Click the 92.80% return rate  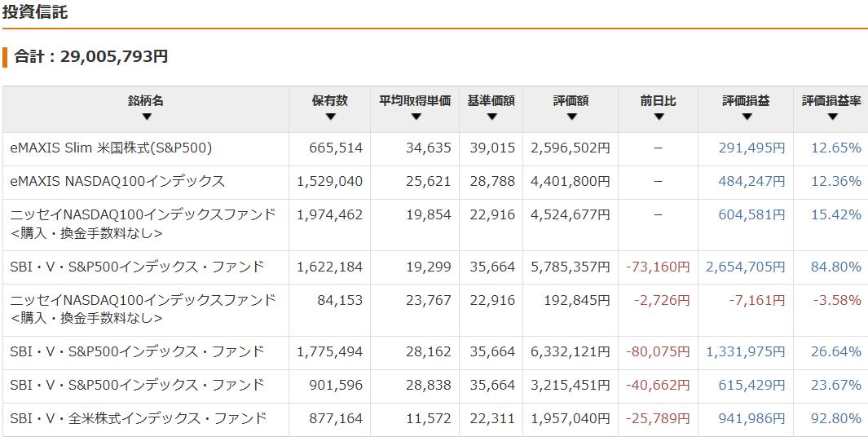click(x=835, y=419)
